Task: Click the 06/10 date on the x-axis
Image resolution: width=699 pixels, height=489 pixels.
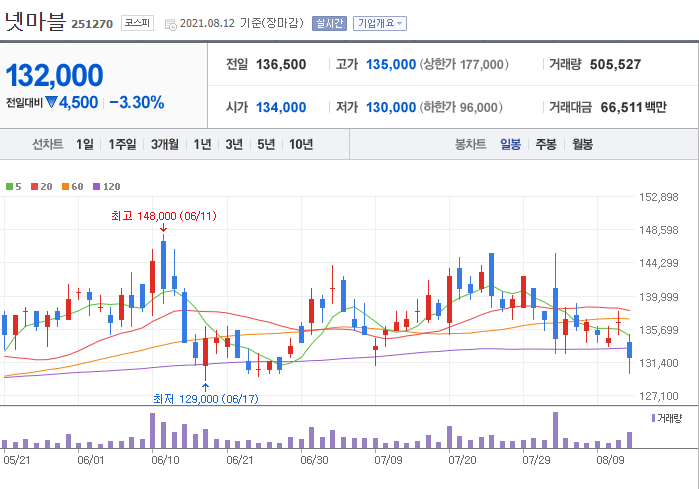Action: tap(165, 460)
